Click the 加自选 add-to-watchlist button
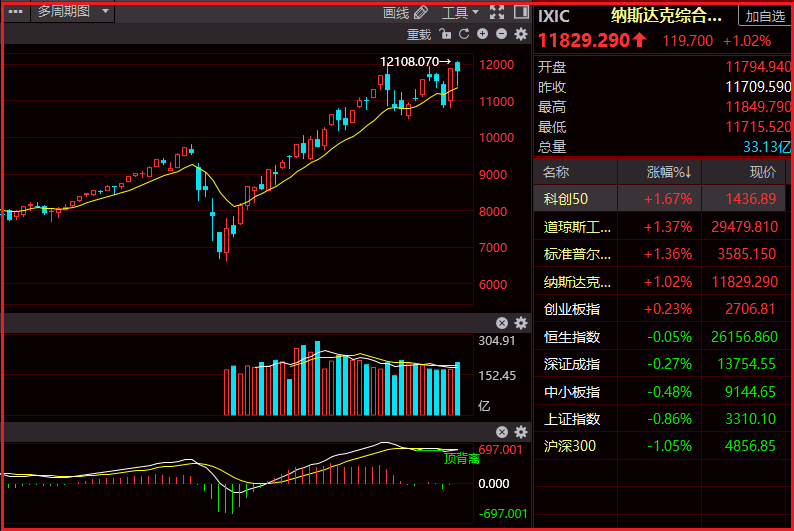The width and height of the screenshot is (794, 531). click(x=765, y=17)
